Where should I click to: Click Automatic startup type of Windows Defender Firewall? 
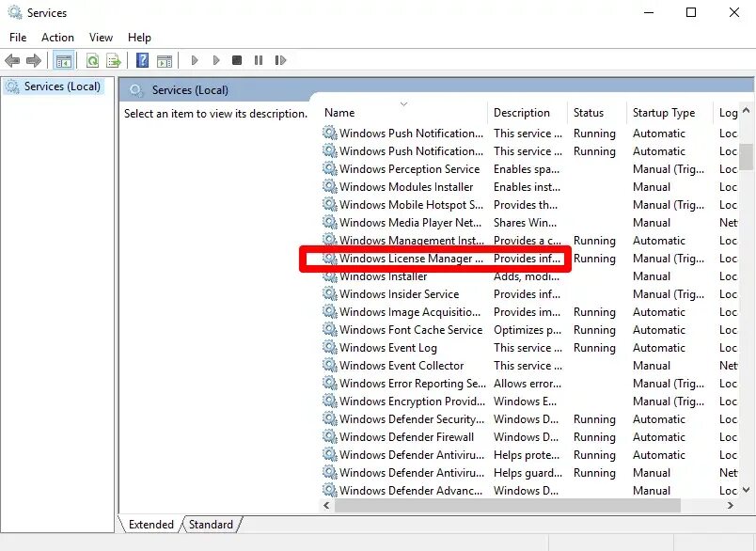658,436
